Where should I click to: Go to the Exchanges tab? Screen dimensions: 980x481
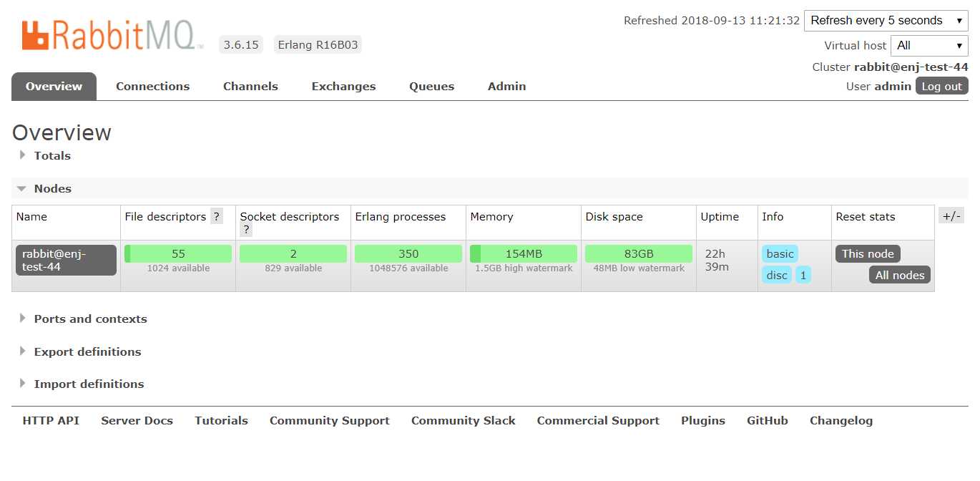tap(343, 86)
